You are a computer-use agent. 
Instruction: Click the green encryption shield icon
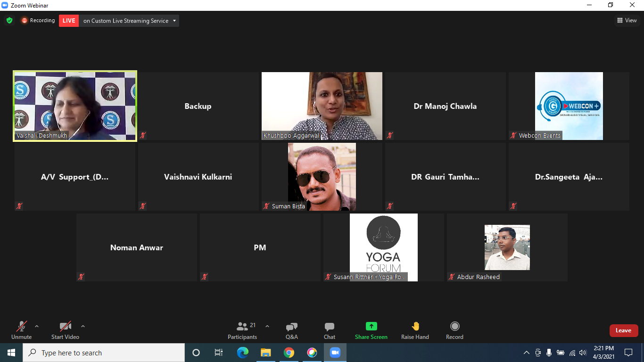pyautogui.click(x=9, y=21)
